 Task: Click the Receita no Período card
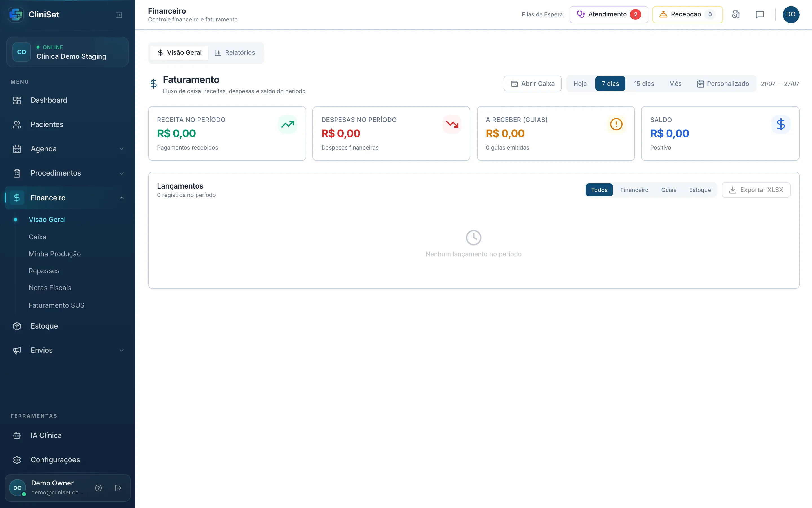click(x=227, y=133)
